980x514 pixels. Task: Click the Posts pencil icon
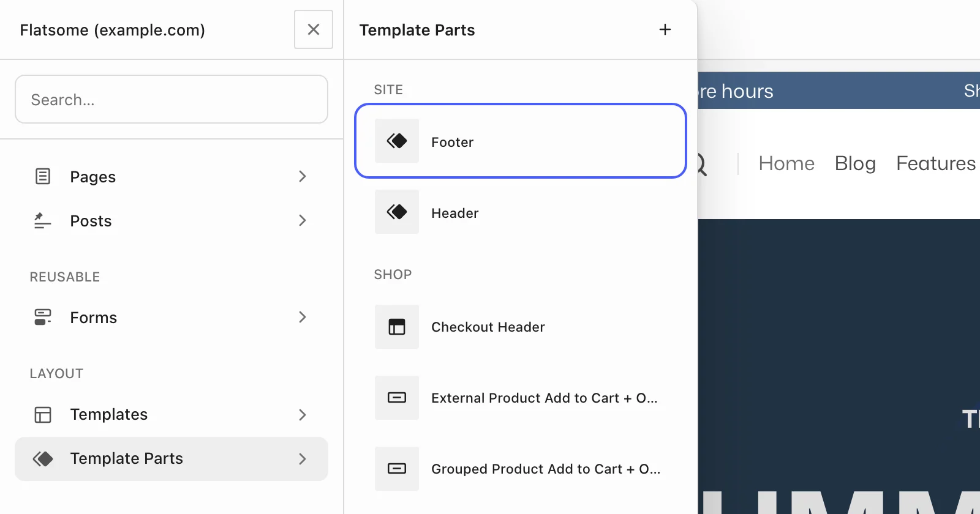tap(42, 220)
